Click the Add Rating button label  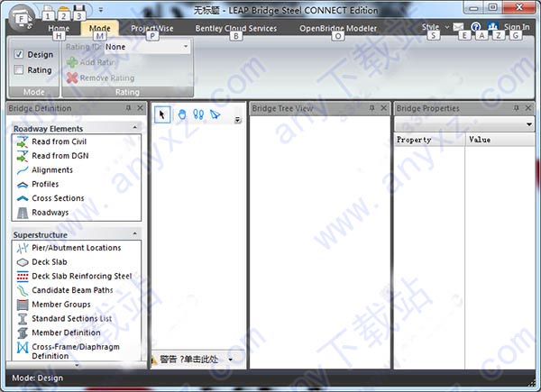point(98,62)
